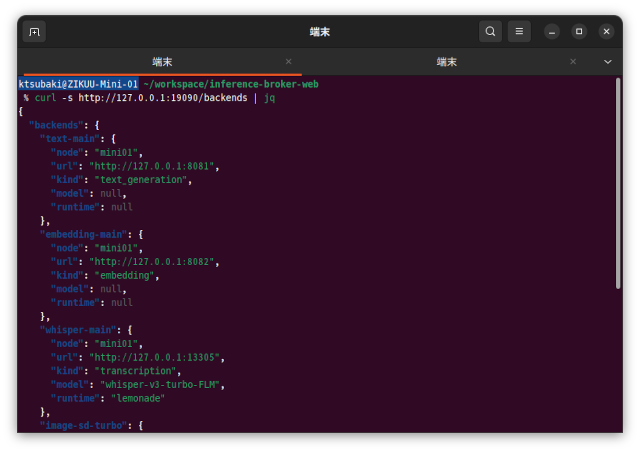Click the "text_generation" value
Image resolution: width=640 pixels, height=452 pixels.
pyautogui.click(x=141, y=180)
